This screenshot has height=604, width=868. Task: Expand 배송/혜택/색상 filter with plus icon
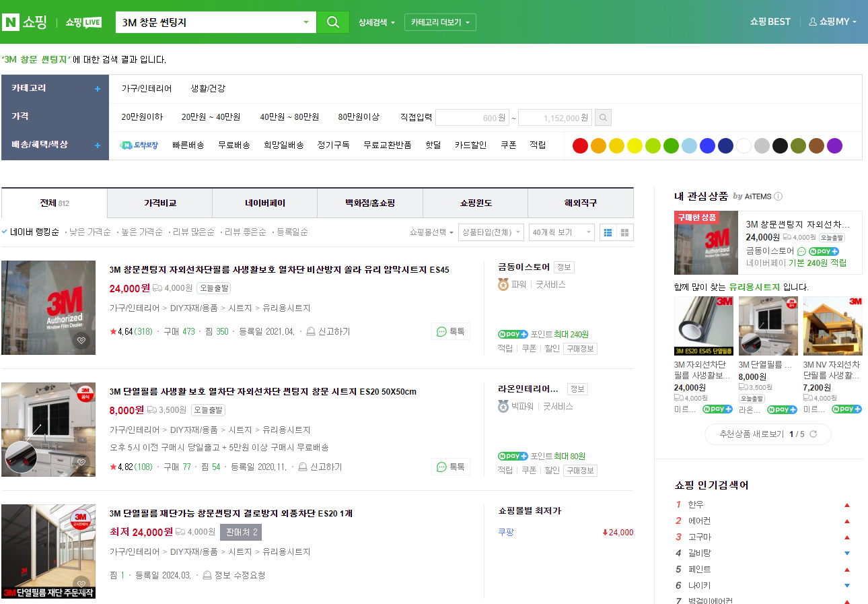(x=98, y=145)
